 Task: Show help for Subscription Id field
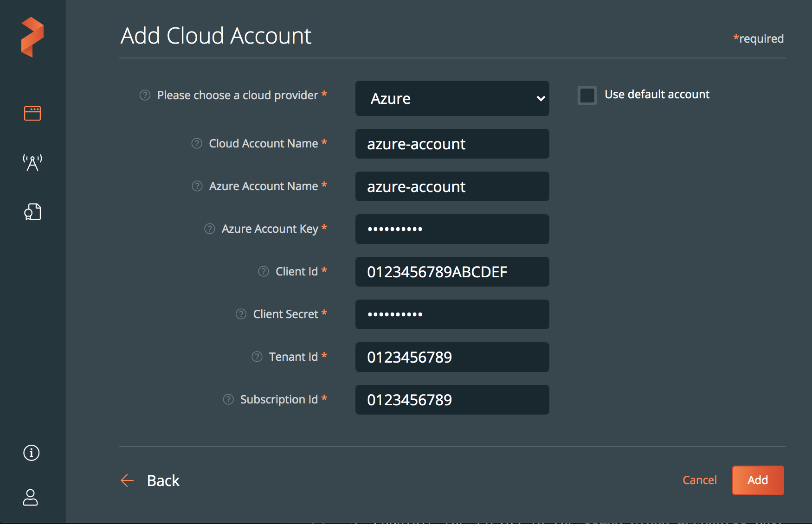(x=228, y=399)
